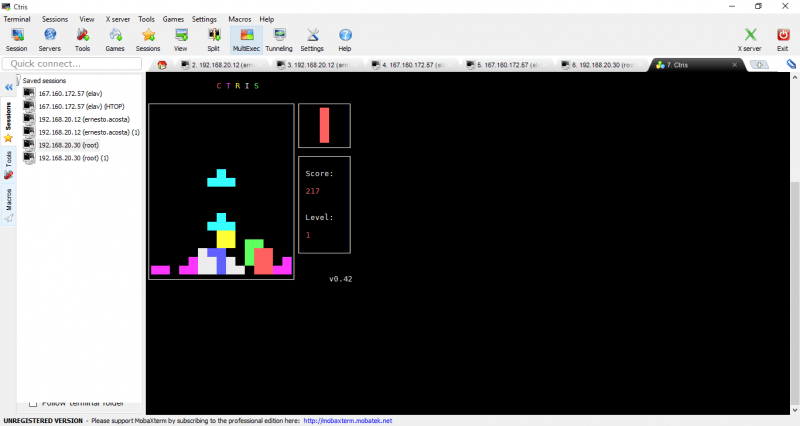The image size is (800, 426).
Task: Click the Session toolbar icon
Action: (16, 38)
